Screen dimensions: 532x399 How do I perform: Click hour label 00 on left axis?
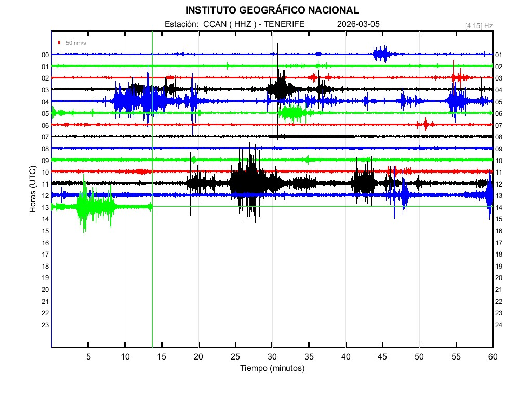click(x=45, y=55)
